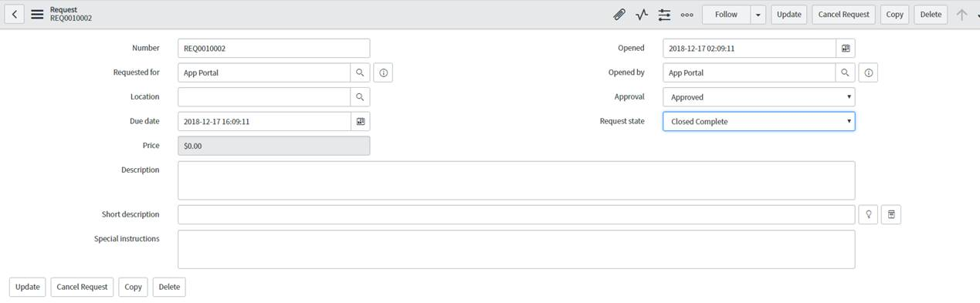Open the Request state dropdown
Screen dimensions: 980x303
pos(759,121)
